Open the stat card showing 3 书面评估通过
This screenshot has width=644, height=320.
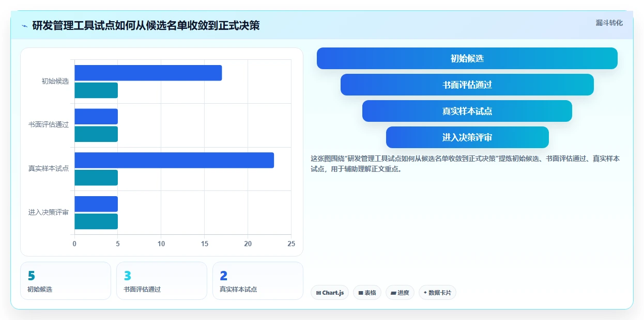162,281
